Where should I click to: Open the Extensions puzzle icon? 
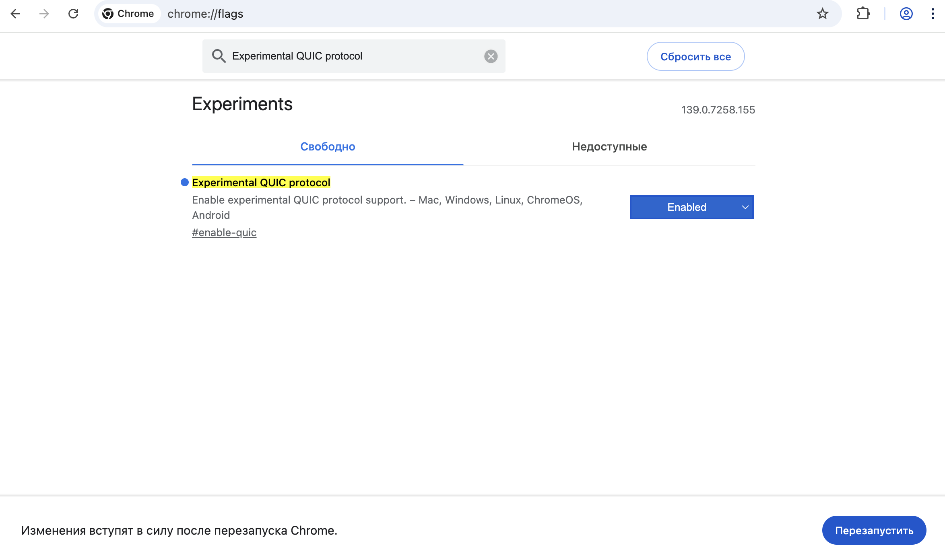point(863,14)
